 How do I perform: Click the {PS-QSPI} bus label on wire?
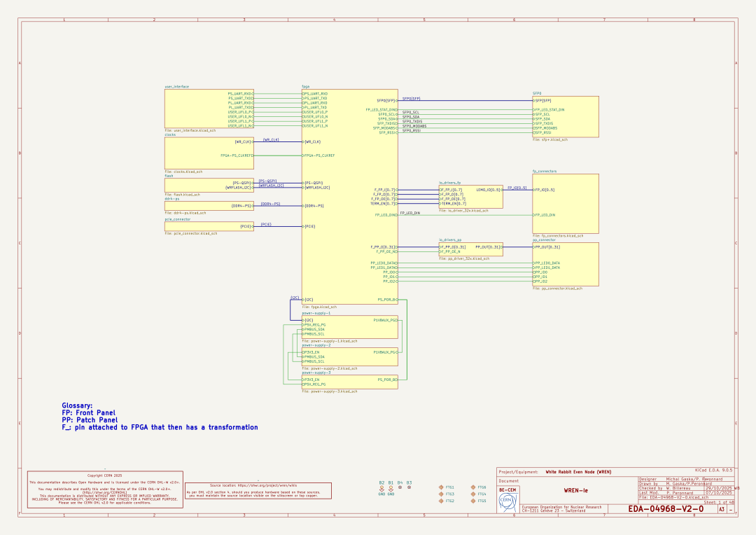(x=267, y=181)
